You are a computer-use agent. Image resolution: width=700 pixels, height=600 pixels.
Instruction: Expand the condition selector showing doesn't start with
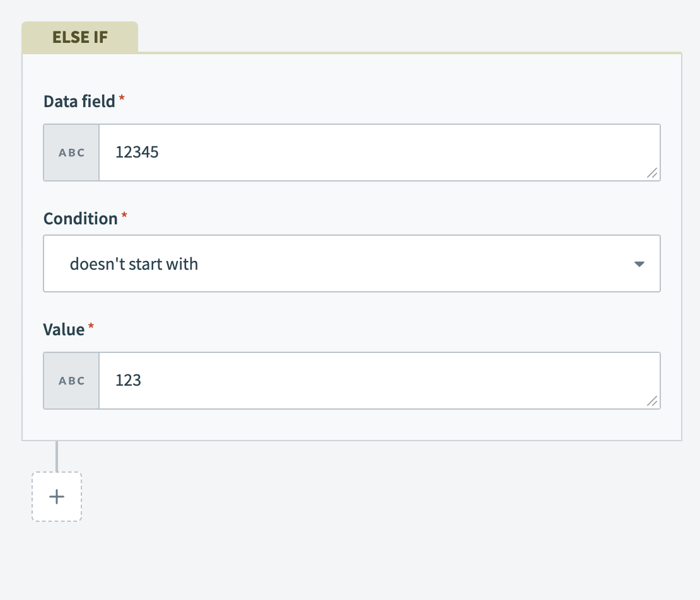pos(351,263)
